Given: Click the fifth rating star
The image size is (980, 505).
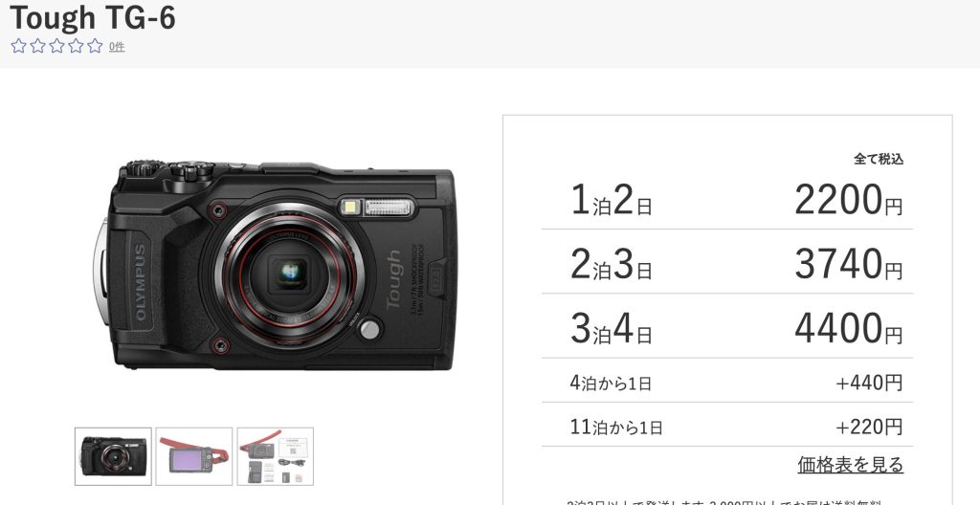Looking at the screenshot, I should (x=95, y=46).
